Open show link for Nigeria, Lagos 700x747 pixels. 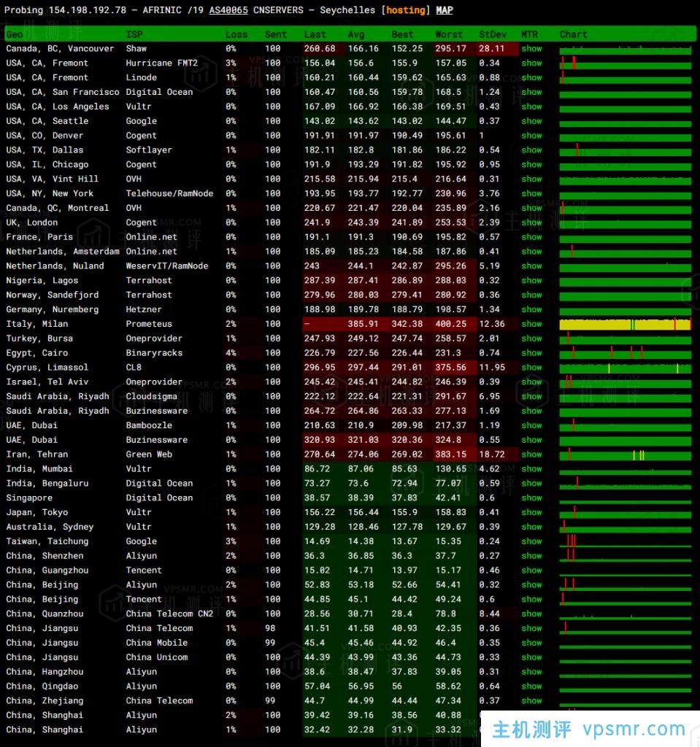pos(531,281)
